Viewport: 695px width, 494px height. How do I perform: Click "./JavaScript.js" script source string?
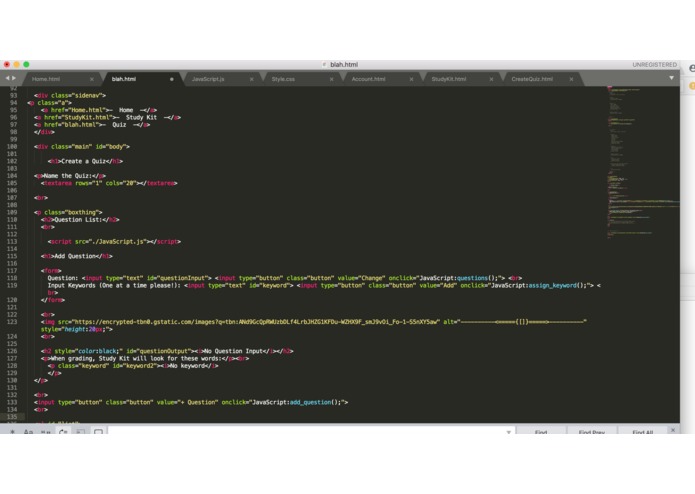pyautogui.click(x=116, y=241)
